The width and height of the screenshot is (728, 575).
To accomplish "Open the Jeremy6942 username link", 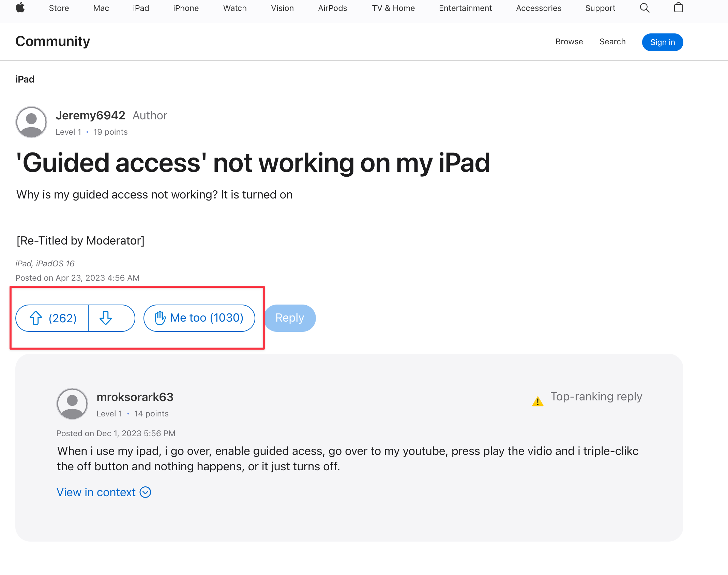I will coord(90,115).
